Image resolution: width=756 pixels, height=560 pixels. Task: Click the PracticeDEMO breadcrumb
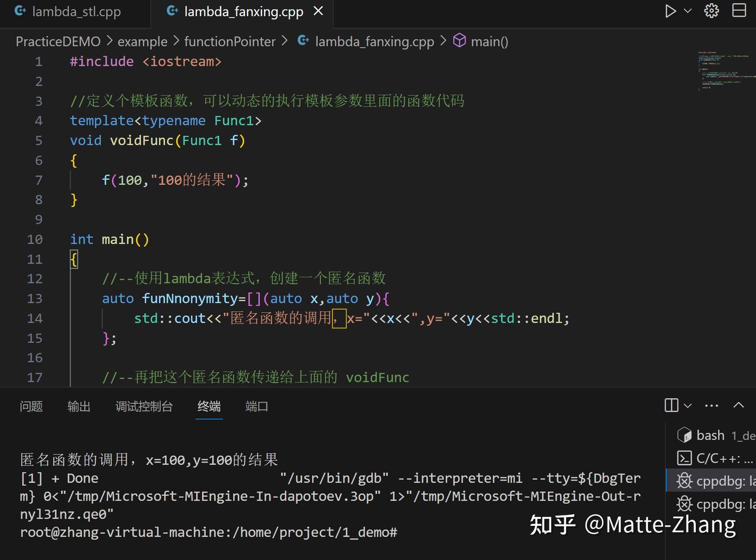pos(58,41)
